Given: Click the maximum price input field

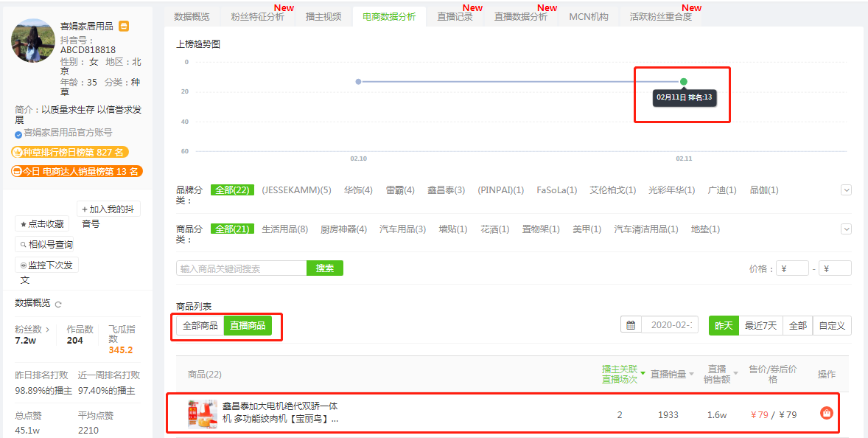Looking at the screenshot, I should tap(835, 268).
